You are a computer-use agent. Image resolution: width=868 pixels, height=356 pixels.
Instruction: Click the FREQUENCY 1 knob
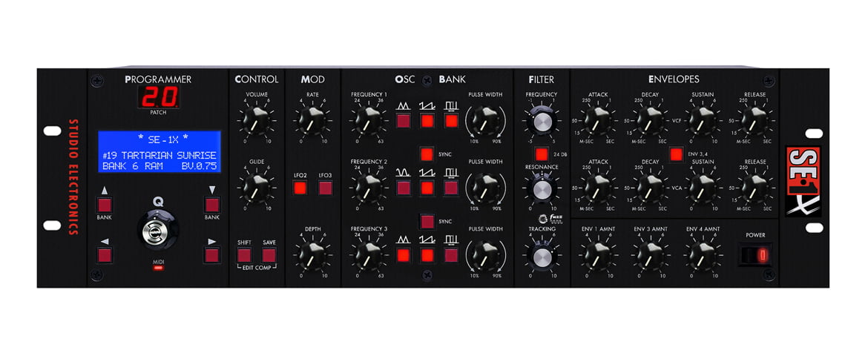click(x=369, y=119)
